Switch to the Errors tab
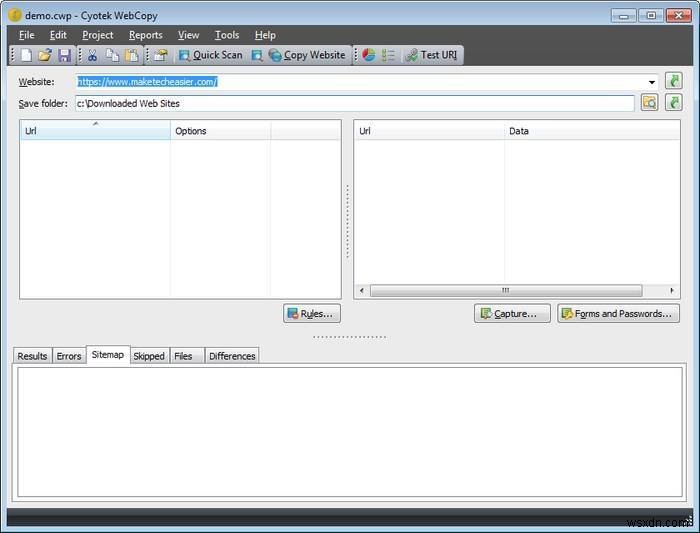The width and height of the screenshot is (700, 533). (x=69, y=356)
